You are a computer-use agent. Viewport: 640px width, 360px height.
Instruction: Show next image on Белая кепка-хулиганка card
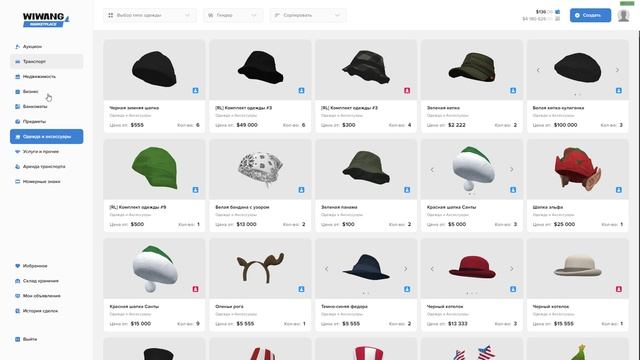617,70
